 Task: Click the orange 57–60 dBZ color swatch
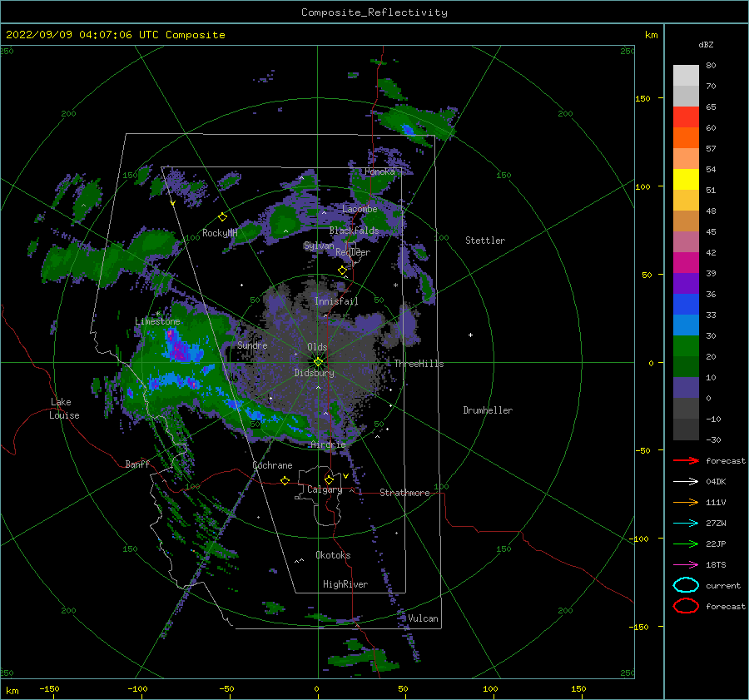click(686, 138)
